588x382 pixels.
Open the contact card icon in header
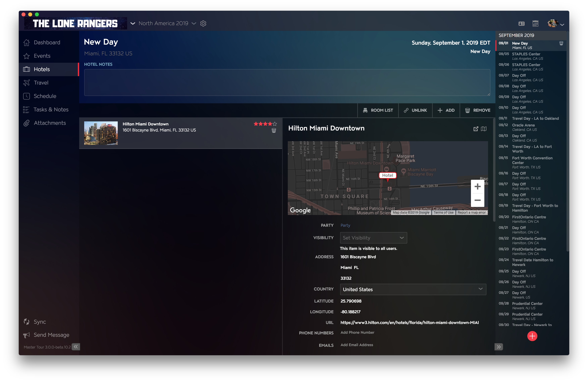click(x=521, y=24)
